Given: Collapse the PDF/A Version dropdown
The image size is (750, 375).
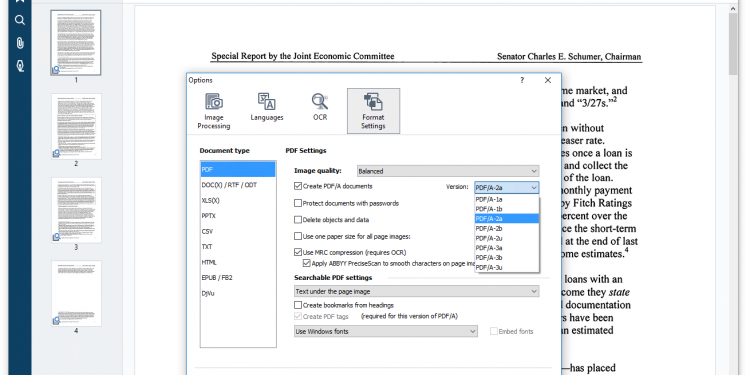Looking at the screenshot, I should pyautogui.click(x=507, y=188).
